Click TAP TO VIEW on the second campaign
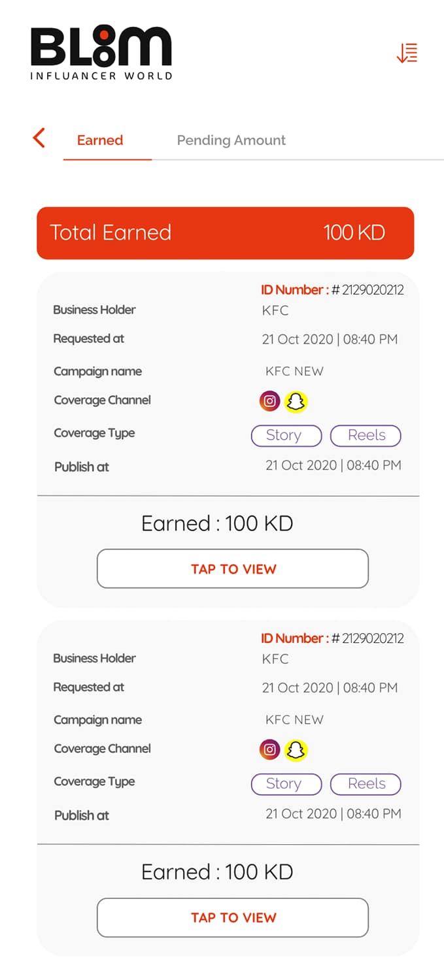Viewport: 444px width, 980px height. (232, 917)
